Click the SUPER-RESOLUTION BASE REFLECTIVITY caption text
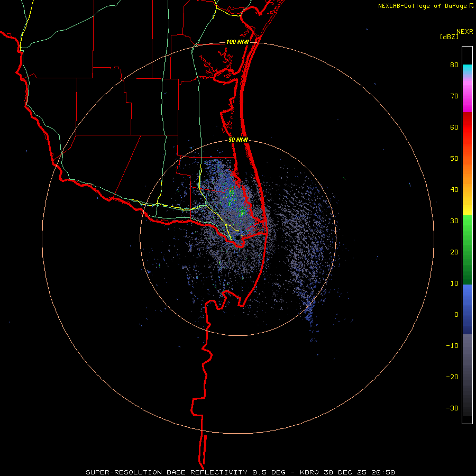This screenshot has height=476, width=476. [x=167, y=472]
